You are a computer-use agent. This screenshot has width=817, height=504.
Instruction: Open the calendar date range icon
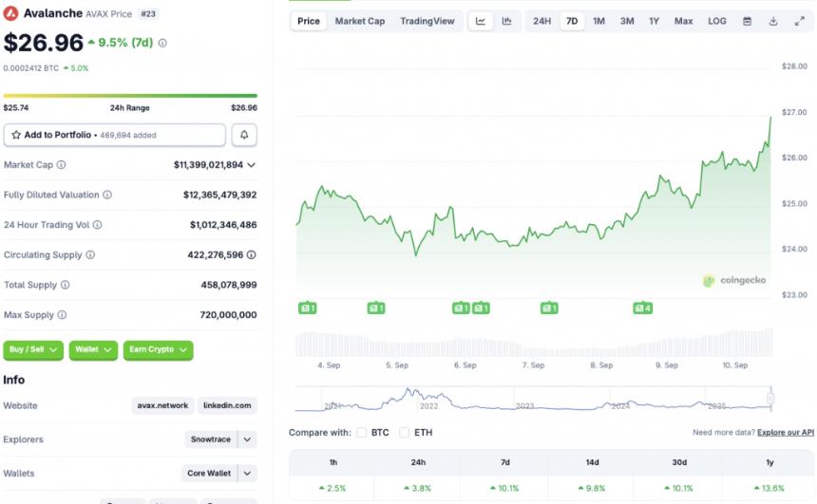tap(748, 21)
